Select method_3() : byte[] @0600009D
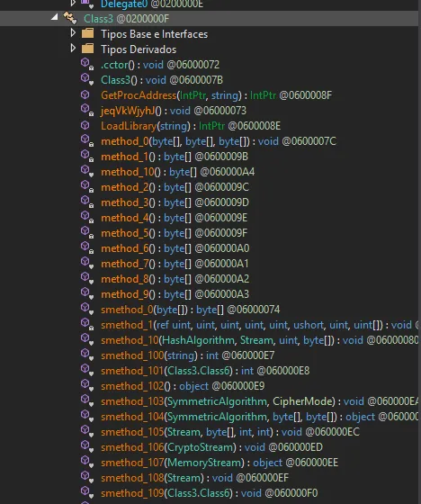421x504 pixels. coord(175,202)
